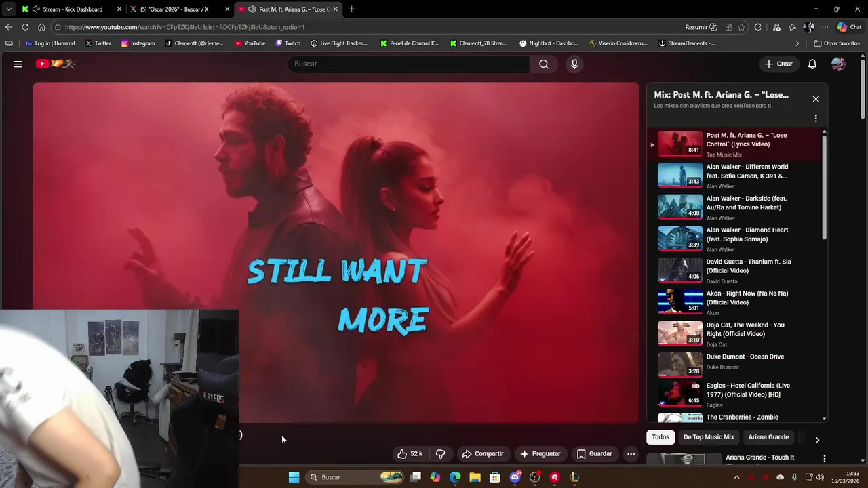868x488 pixels.
Task: Mute the tab via its speaker icon
Action: (x=252, y=9)
